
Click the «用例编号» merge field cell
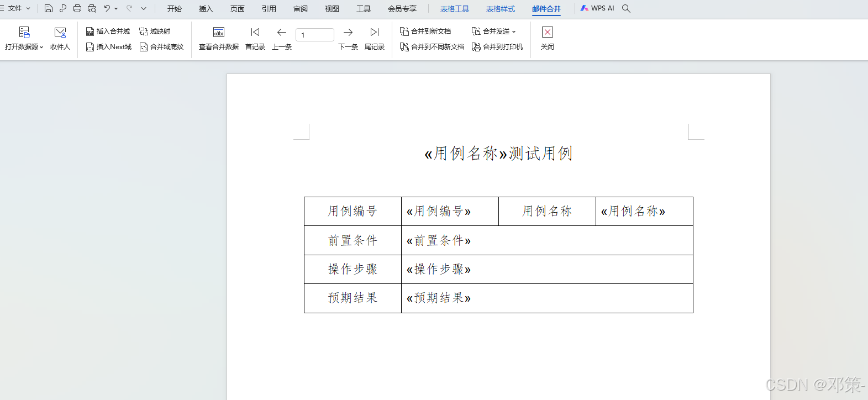pos(450,211)
